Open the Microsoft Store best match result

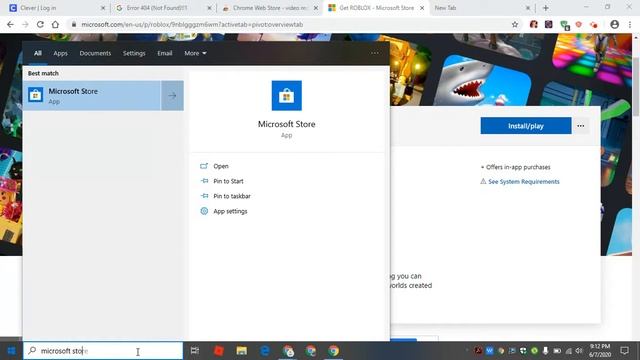click(92, 96)
